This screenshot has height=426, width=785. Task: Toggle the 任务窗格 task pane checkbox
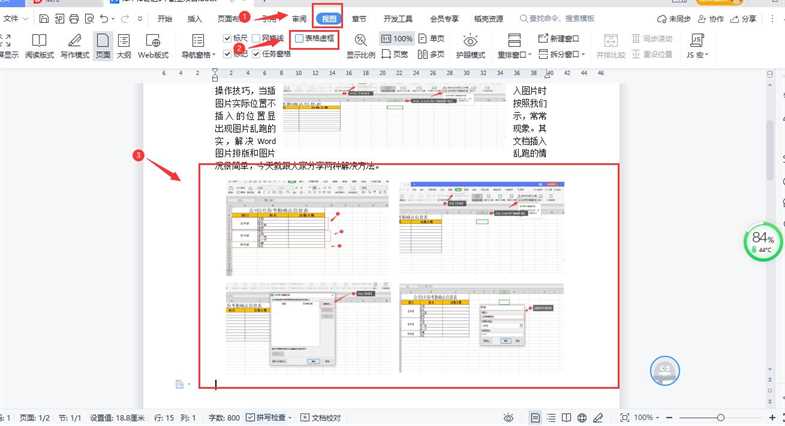pyautogui.click(x=257, y=54)
